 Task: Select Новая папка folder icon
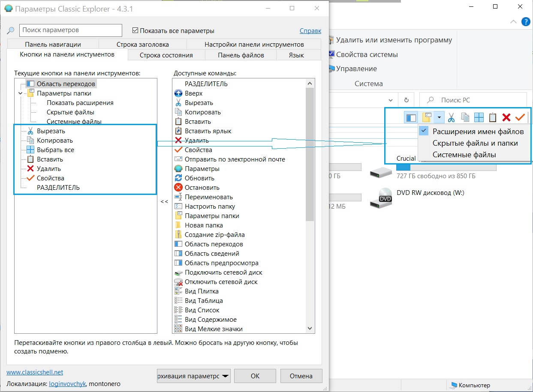(x=178, y=225)
